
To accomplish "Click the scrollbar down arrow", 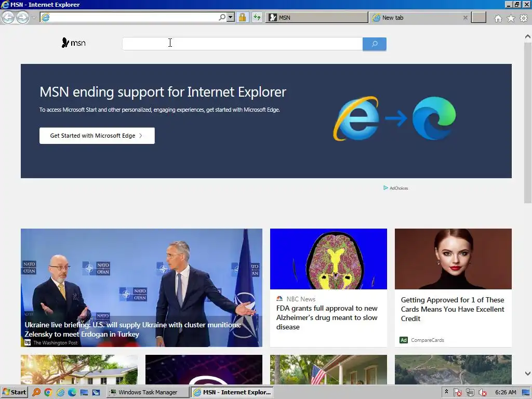I will pyautogui.click(x=528, y=373).
